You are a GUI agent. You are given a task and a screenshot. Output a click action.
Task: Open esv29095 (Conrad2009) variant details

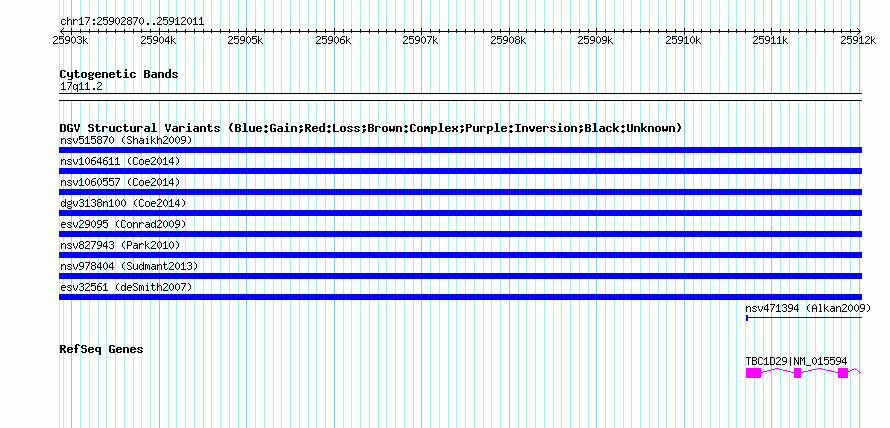tap(123, 224)
